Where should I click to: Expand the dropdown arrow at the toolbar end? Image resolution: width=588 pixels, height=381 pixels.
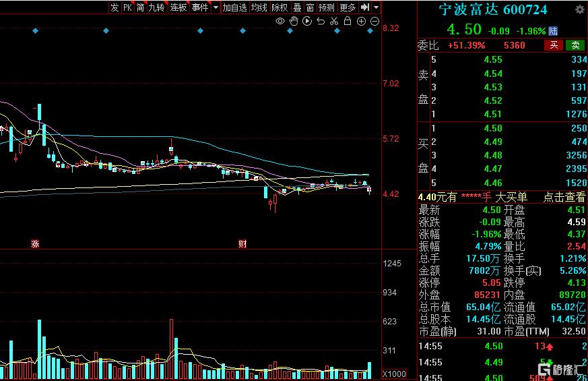pyautogui.click(x=376, y=7)
